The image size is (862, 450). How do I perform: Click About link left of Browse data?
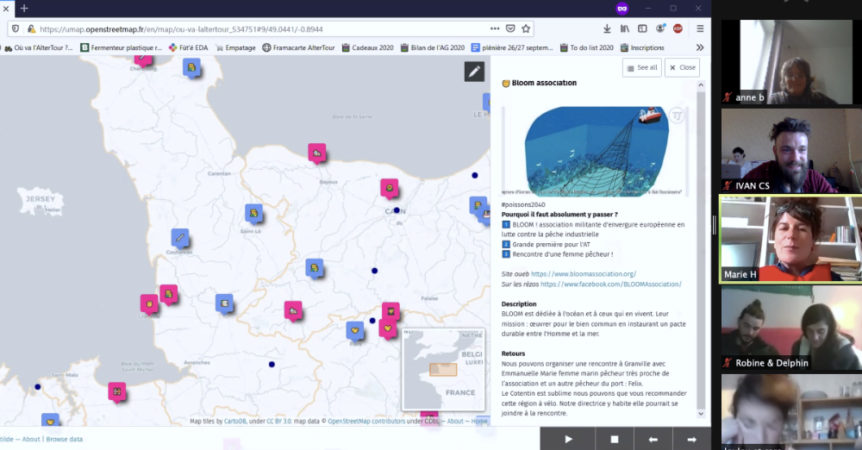point(31,439)
